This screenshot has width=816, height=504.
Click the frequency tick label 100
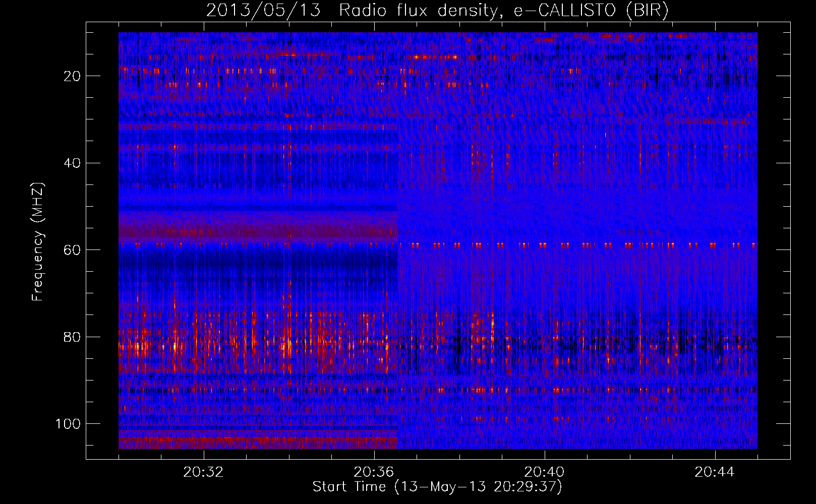click(x=68, y=424)
